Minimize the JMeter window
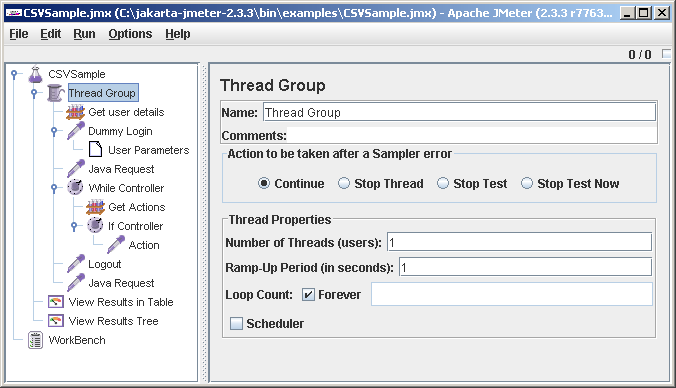The image size is (676, 388). [628, 13]
